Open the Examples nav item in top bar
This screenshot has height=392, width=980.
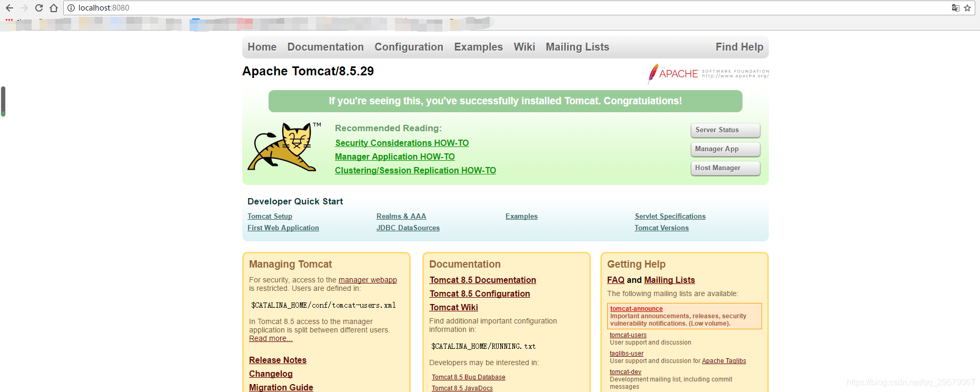[x=478, y=47]
